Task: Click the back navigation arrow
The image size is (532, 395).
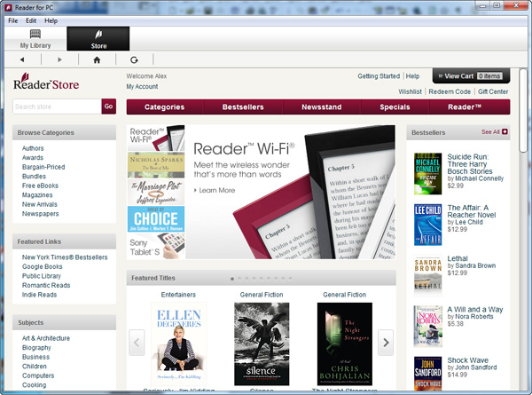Action: [x=22, y=59]
